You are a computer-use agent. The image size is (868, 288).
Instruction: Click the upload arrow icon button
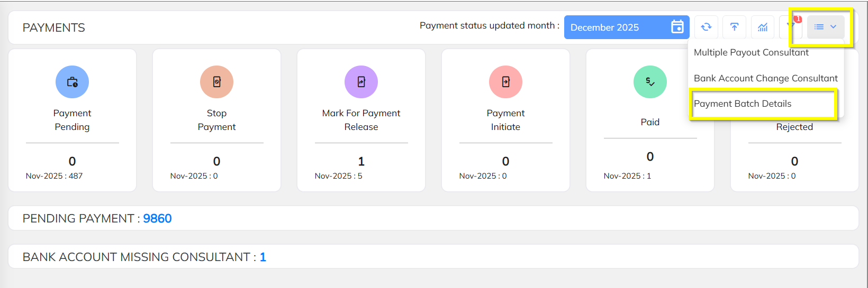click(x=734, y=27)
